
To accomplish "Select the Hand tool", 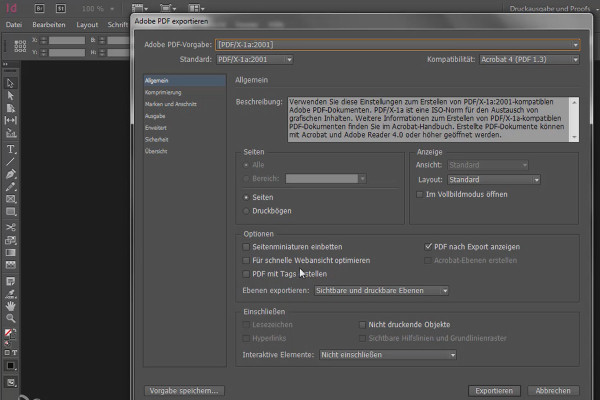I will click(x=10, y=306).
